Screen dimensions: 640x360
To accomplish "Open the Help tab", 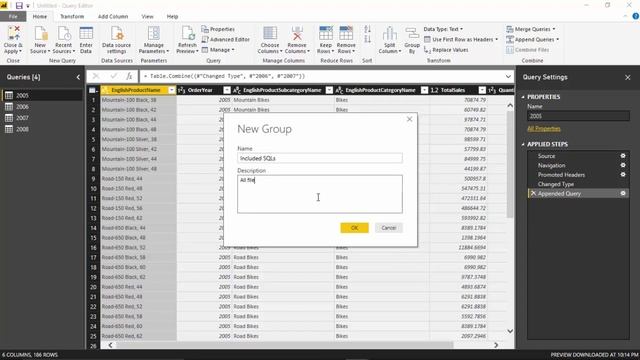I will point(172,16).
